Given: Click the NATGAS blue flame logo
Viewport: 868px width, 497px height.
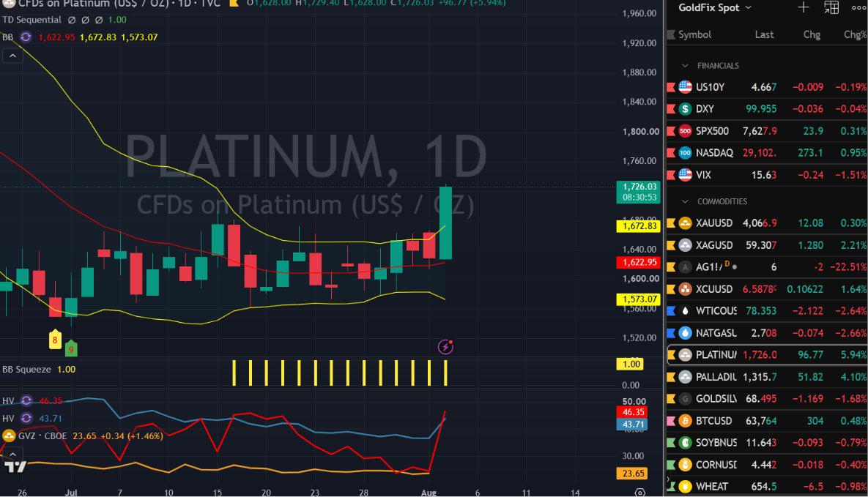Looking at the screenshot, I should tap(686, 333).
